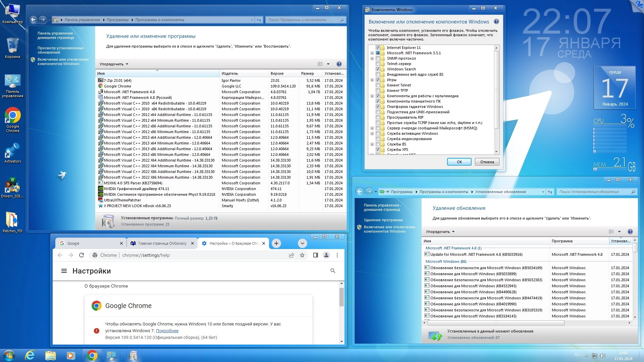This screenshot has height=362, width=644.
Task: Open Упорядочить dropdown in programs window
Action: (114, 64)
